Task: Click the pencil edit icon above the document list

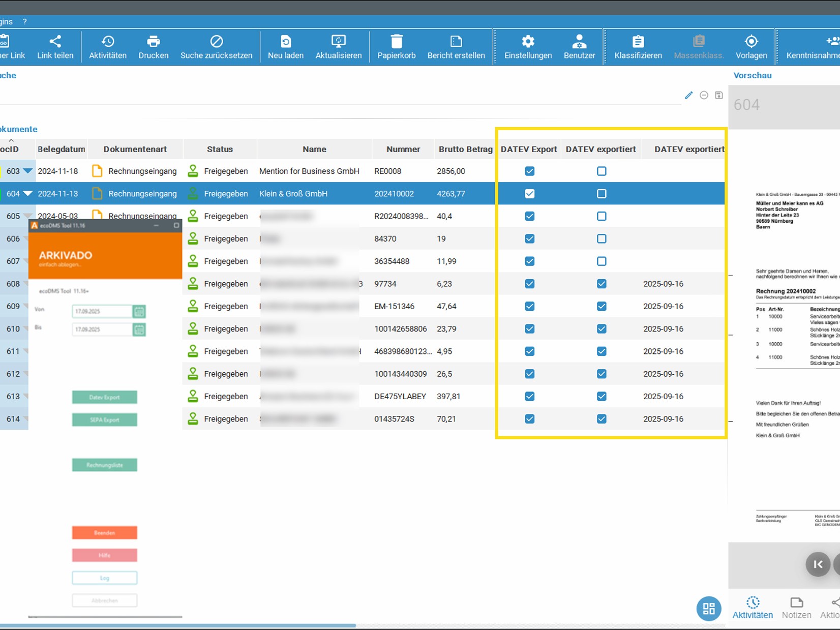Action: [x=689, y=96]
